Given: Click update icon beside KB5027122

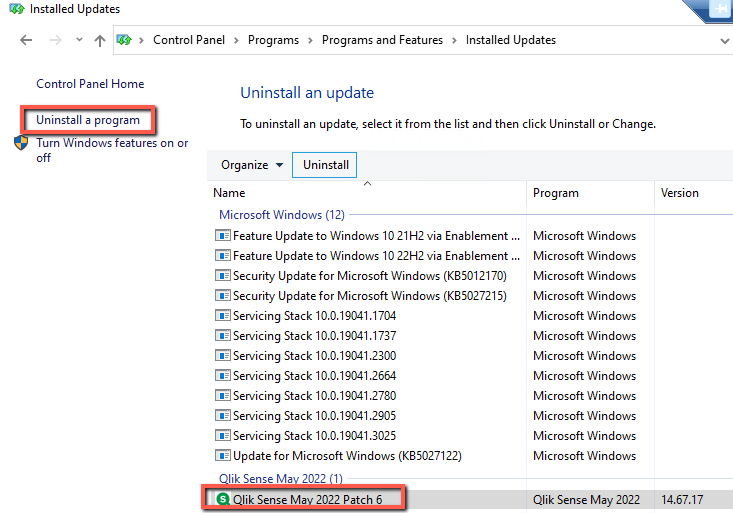Looking at the screenshot, I should (223, 455).
